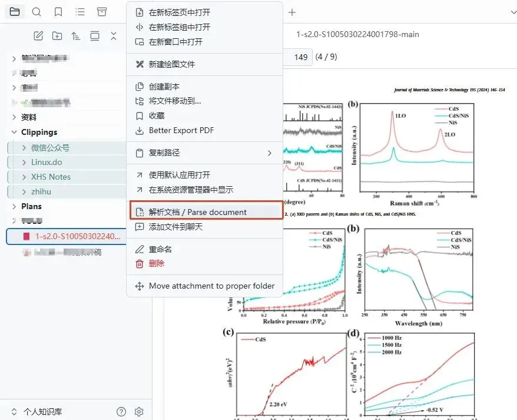517x420 pixels.
Task: Select 在新窗口中打开 menu entry
Action: (204, 42)
